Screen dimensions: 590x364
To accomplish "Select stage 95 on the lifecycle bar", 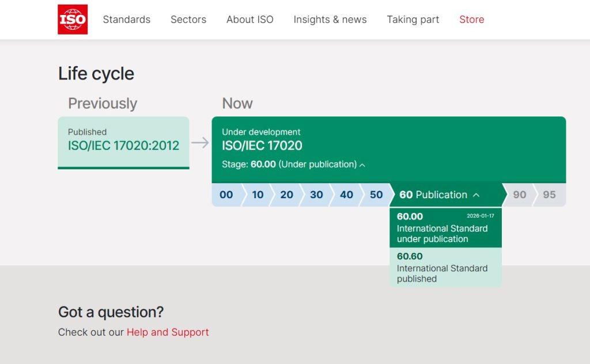I will click(x=548, y=195).
